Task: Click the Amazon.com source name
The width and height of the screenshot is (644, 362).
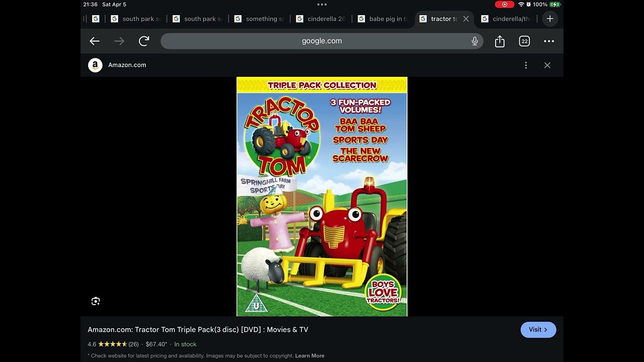Action: 127,65
